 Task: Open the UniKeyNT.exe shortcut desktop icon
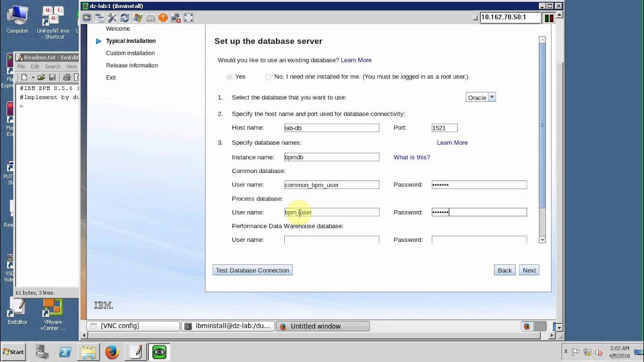[x=53, y=23]
